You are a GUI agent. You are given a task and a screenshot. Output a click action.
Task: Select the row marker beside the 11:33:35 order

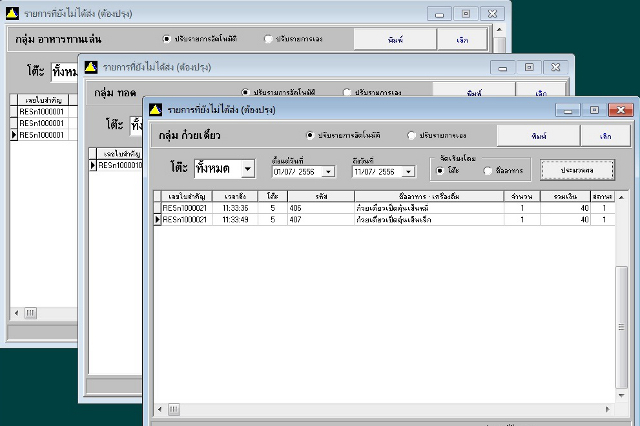tap(157, 208)
